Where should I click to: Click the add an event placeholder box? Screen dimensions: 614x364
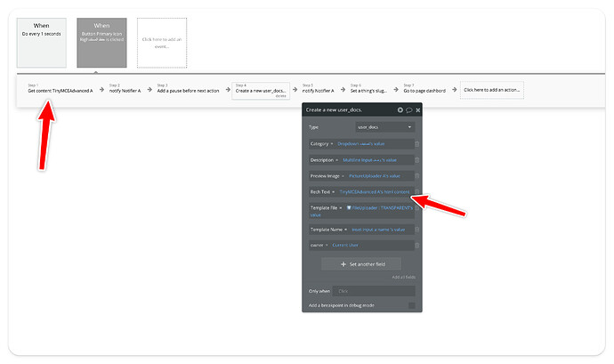point(162,43)
